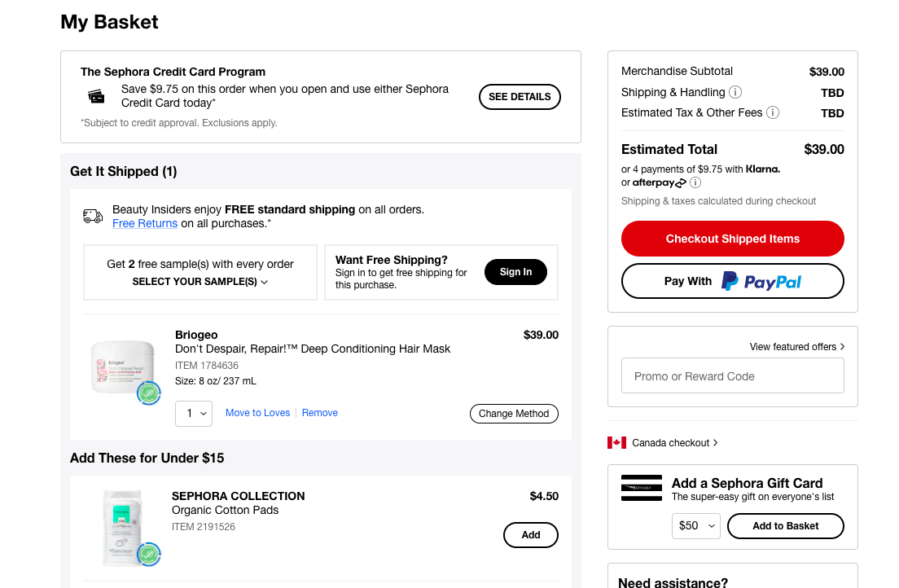
Task: Open the item quantity dropdown
Action: [x=194, y=413]
